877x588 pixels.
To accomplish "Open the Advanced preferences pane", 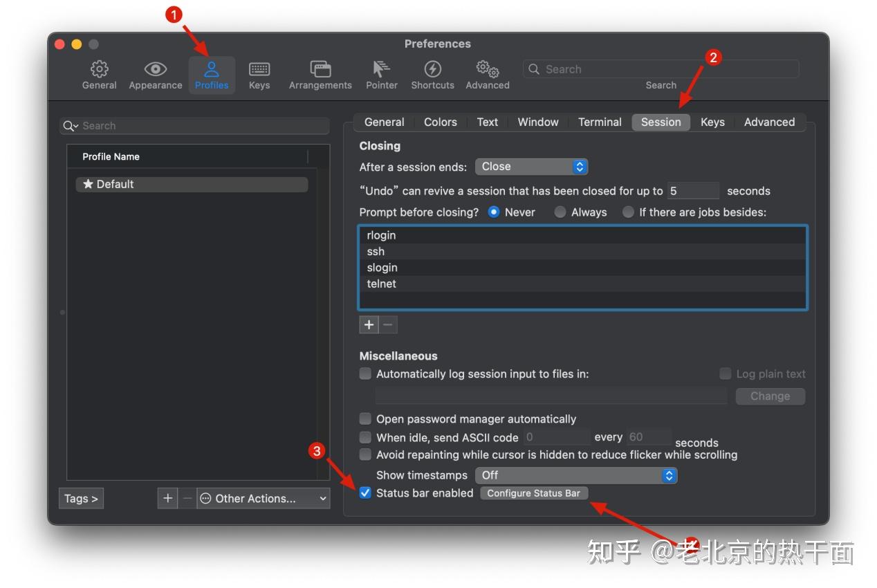I will coord(487,74).
